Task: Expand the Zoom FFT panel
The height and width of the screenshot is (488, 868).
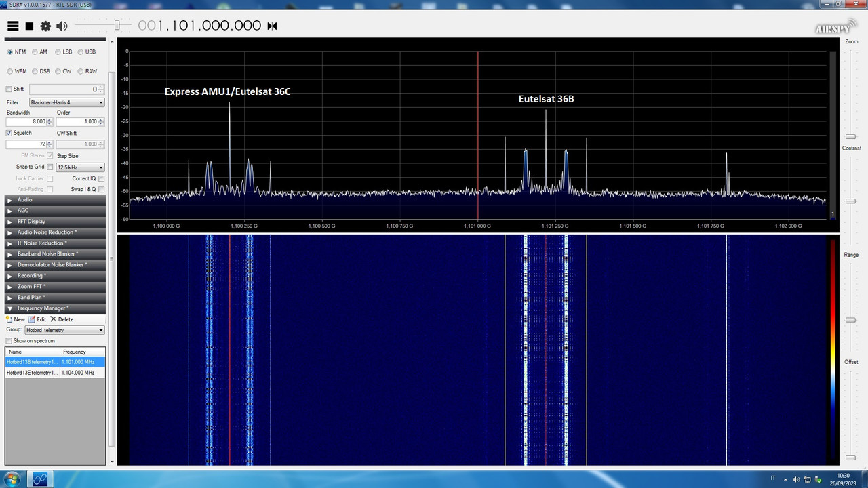Action: tap(54, 287)
